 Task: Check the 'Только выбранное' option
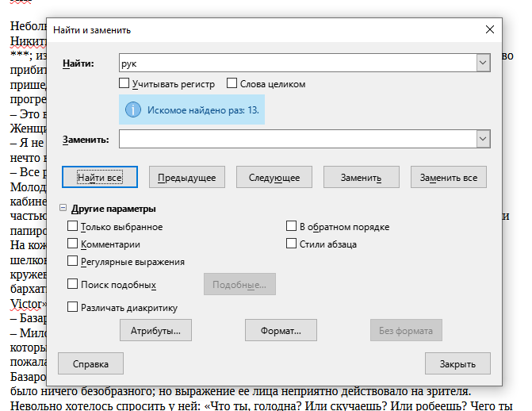(73, 227)
